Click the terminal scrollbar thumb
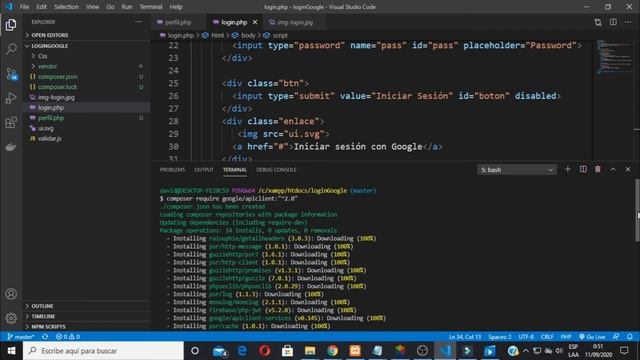This screenshot has width=640, height=360. 638,210
